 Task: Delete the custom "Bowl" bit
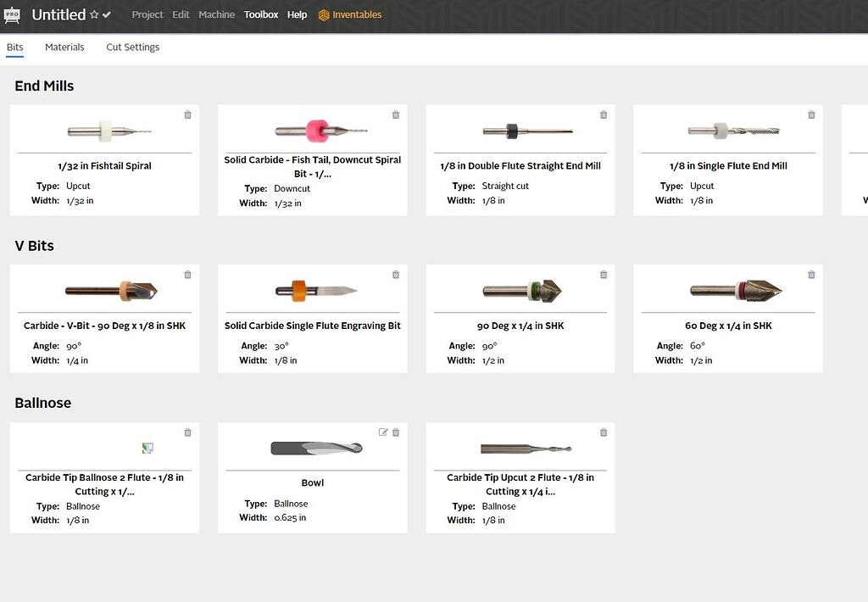(x=395, y=432)
